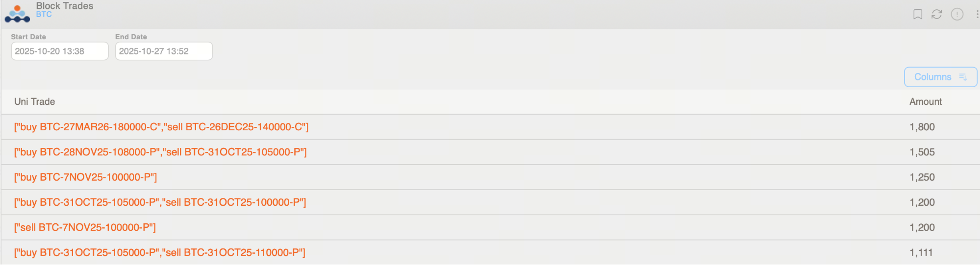Click the End Date input field

pyautogui.click(x=164, y=51)
